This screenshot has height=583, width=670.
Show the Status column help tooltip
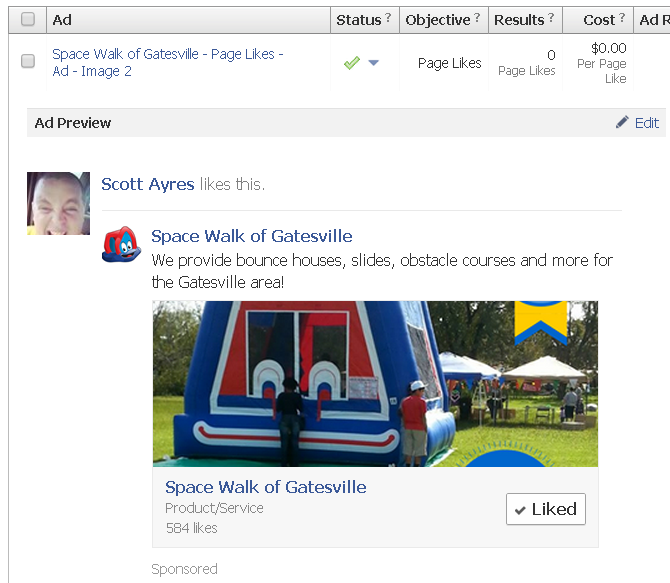pos(388,17)
